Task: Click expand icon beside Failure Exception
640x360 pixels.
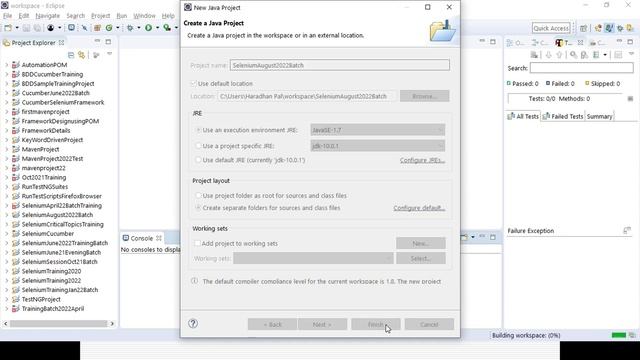Action: click(x=627, y=231)
